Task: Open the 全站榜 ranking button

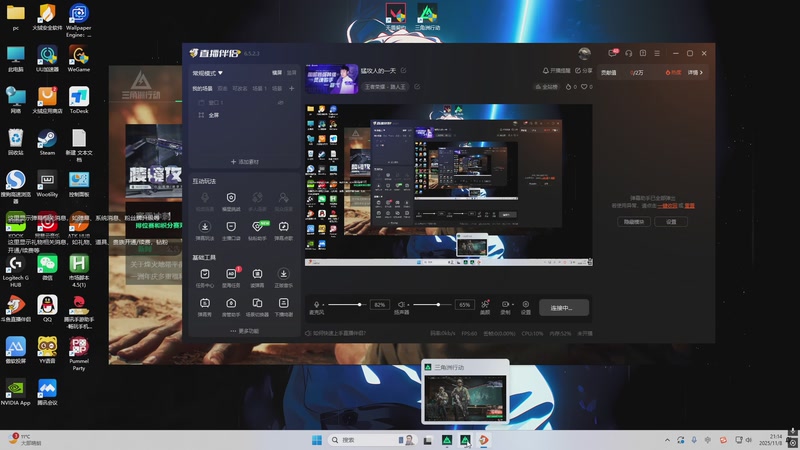Action: click(x=546, y=87)
